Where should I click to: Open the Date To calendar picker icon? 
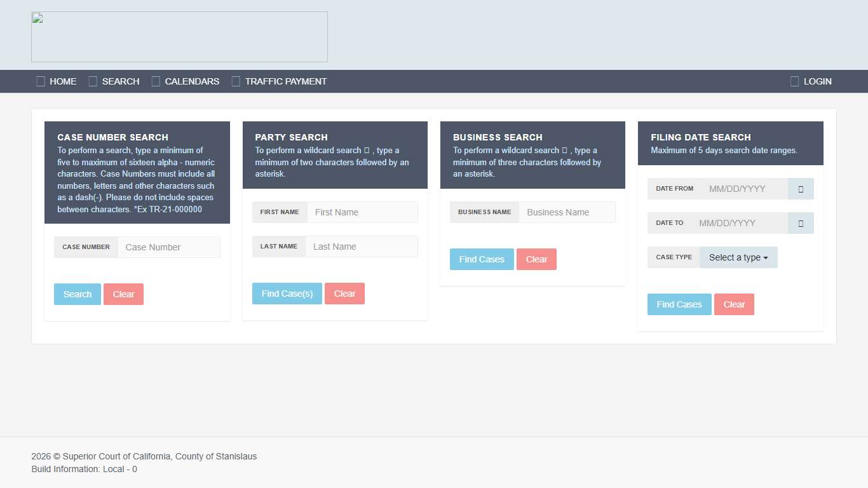(x=801, y=223)
